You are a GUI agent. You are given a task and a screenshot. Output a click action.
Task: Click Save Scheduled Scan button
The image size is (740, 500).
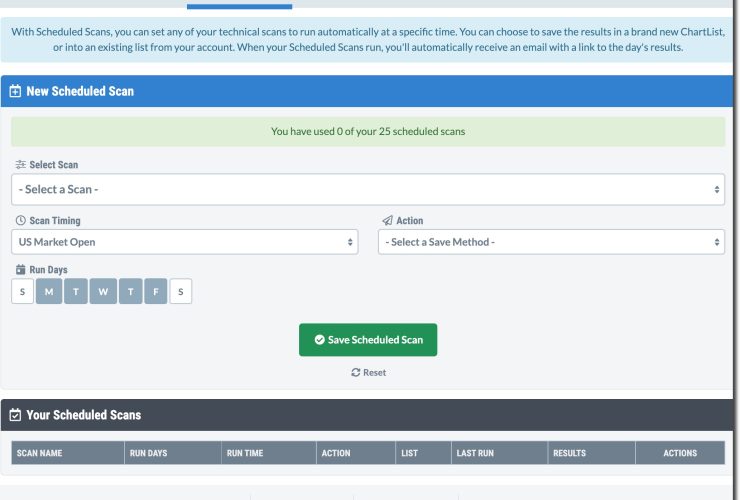pos(368,340)
